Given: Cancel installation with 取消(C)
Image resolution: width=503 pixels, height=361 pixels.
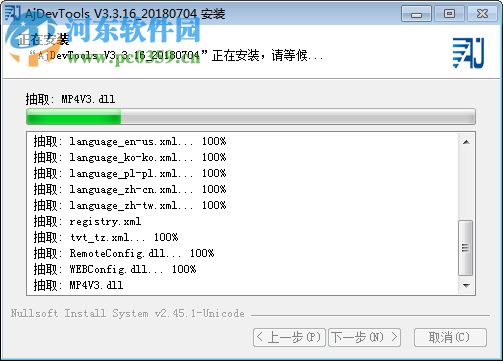Looking at the screenshot, I should click(450, 337).
